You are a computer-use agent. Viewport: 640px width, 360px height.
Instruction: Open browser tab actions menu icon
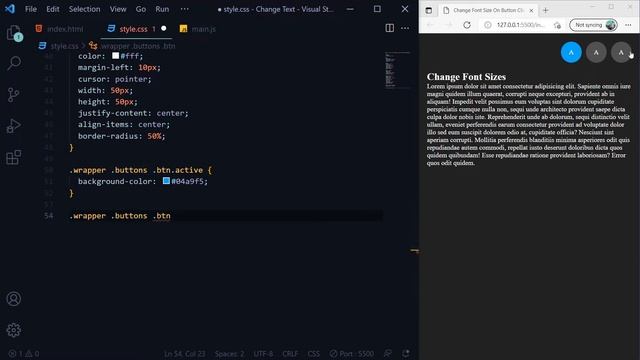tap(429, 10)
